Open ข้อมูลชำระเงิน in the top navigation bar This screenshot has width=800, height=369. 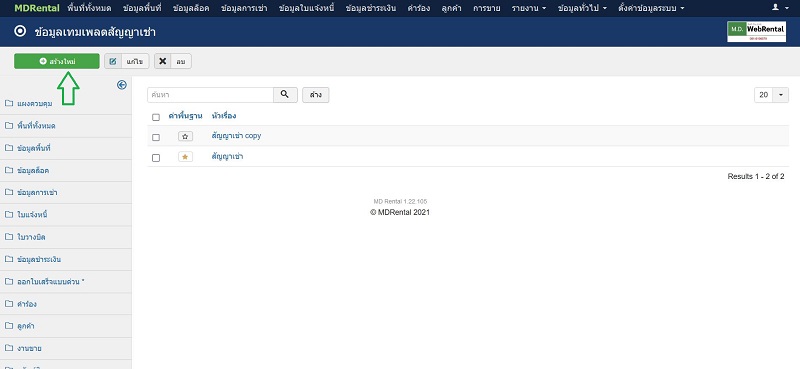tap(370, 8)
